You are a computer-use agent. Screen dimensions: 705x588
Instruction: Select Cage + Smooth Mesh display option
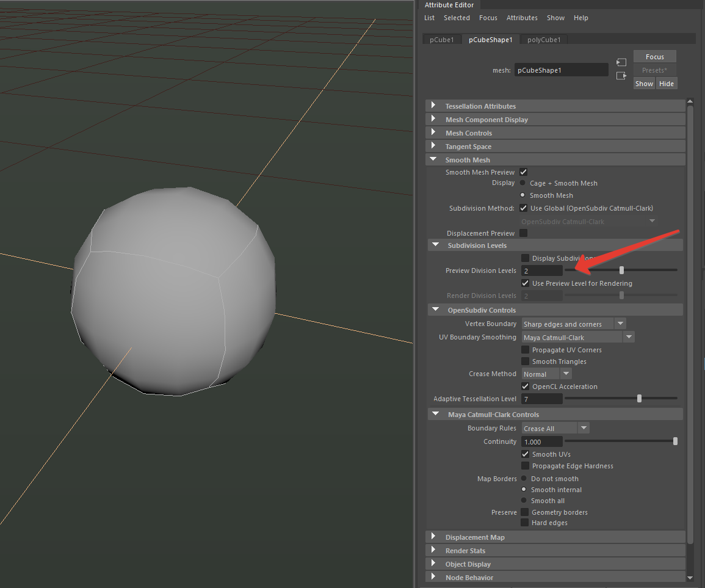[523, 183]
